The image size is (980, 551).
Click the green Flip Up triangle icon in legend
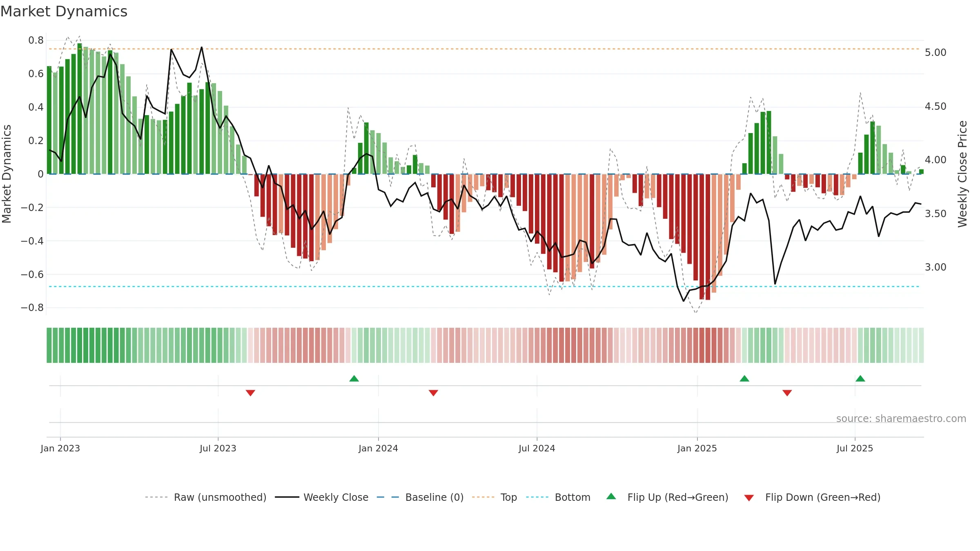coord(611,496)
